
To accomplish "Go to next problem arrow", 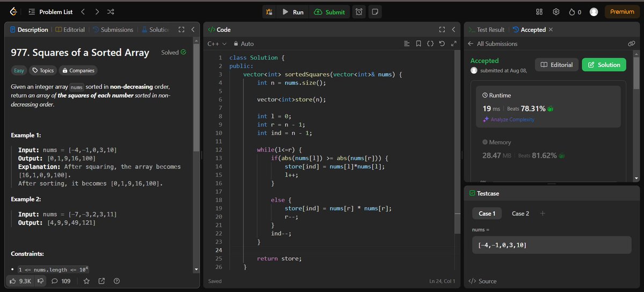I will [x=97, y=11].
